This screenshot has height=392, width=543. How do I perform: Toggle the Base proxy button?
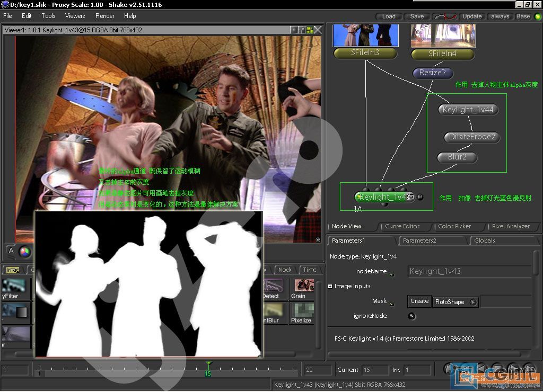[x=523, y=16]
